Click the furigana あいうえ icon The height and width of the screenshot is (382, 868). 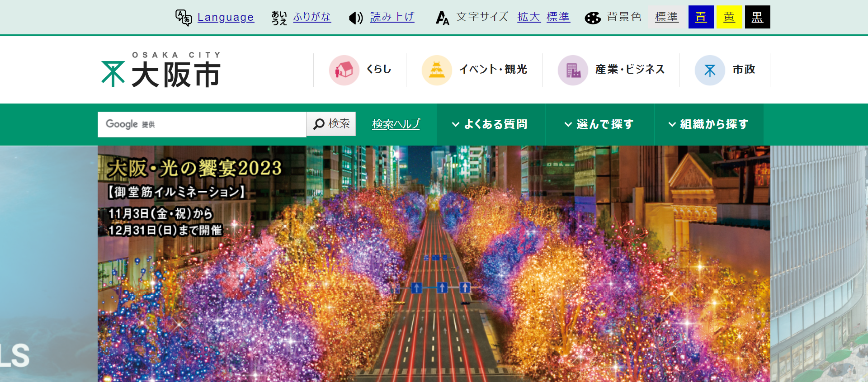click(279, 18)
